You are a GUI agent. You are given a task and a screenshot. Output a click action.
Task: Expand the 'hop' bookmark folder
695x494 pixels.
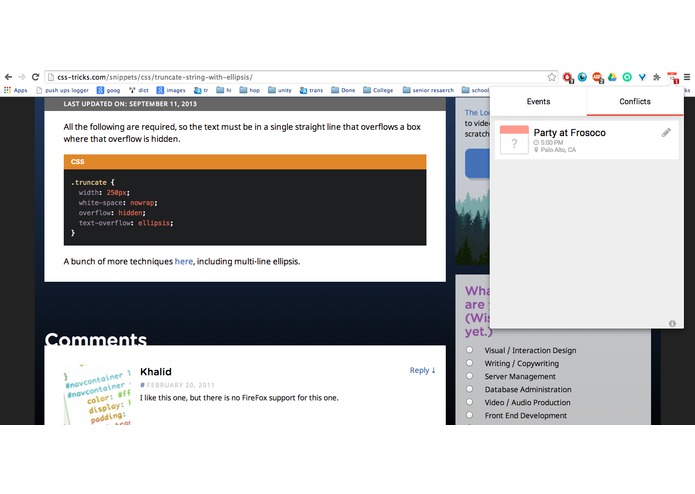coord(250,90)
